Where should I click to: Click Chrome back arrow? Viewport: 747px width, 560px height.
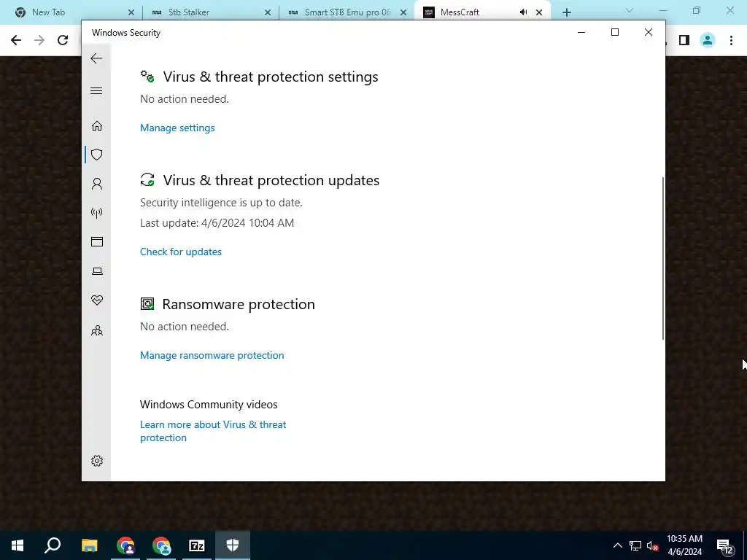(x=16, y=40)
